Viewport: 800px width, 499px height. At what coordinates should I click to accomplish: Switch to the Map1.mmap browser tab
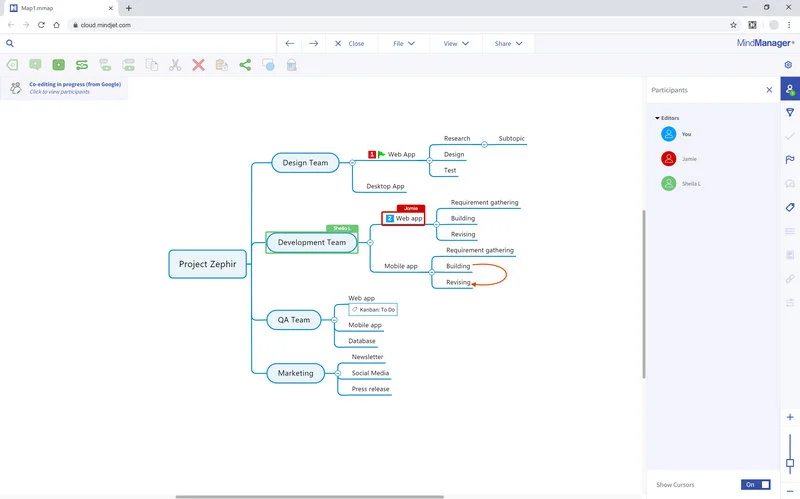point(60,8)
